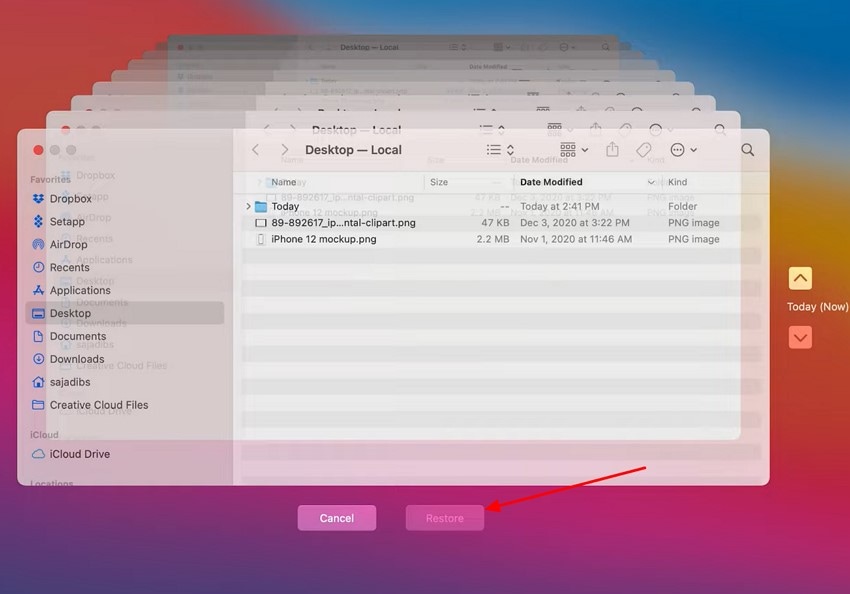Click Today at 2:41 PM date cell
The image size is (850, 594).
click(x=559, y=206)
